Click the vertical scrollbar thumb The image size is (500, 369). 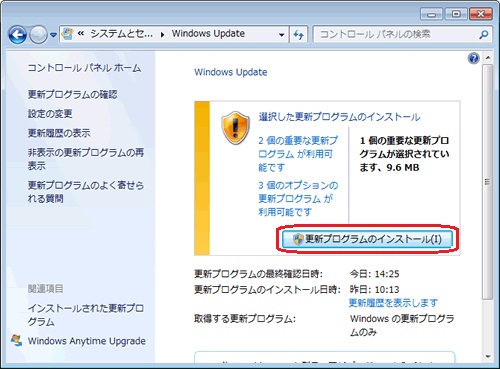[x=488, y=182]
